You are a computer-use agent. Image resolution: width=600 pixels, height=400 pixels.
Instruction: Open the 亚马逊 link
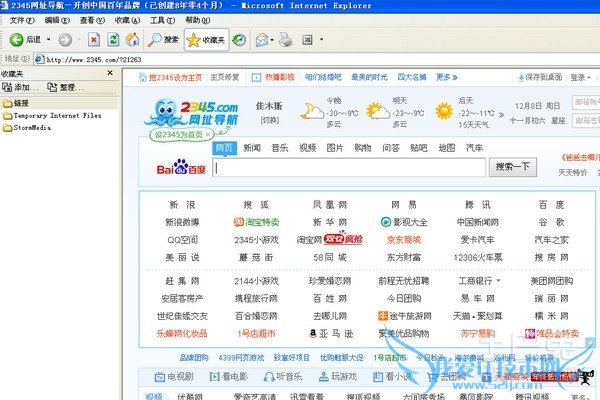coord(331,334)
